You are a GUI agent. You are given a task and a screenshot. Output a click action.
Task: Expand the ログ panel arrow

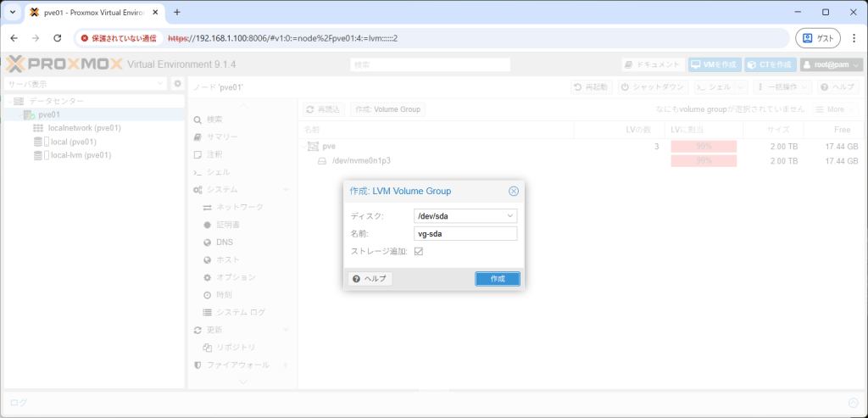854,403
